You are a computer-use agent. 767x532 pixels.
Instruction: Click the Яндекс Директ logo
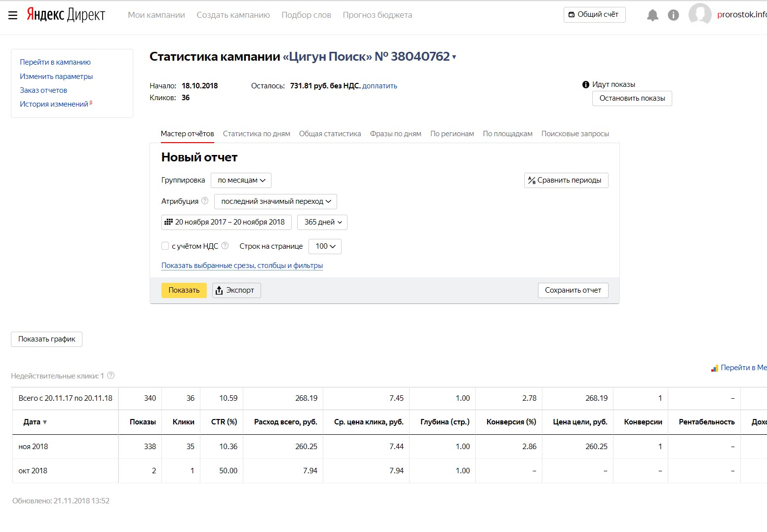[x=66, y=15]
